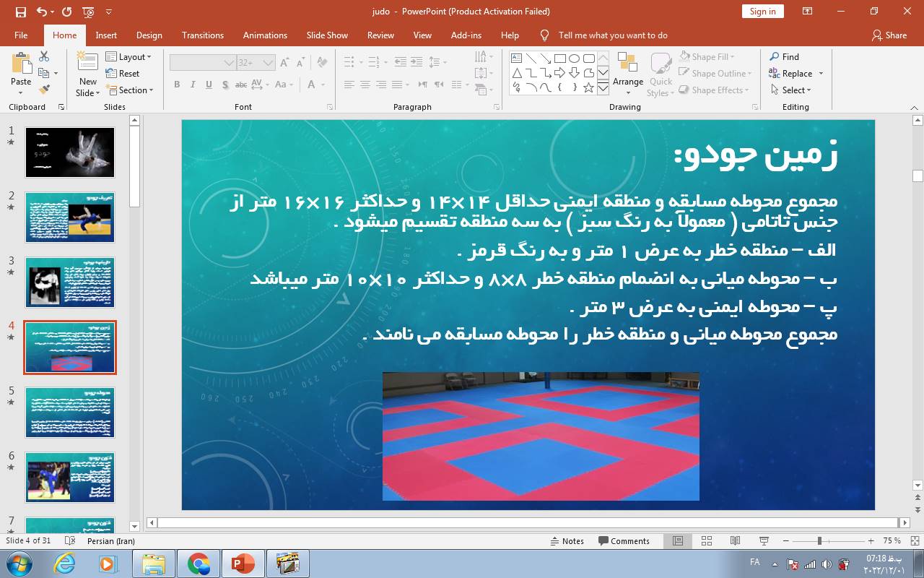
Task: Click the zoom slider handle
Action: pyautogui.click(x=819, y=541)
